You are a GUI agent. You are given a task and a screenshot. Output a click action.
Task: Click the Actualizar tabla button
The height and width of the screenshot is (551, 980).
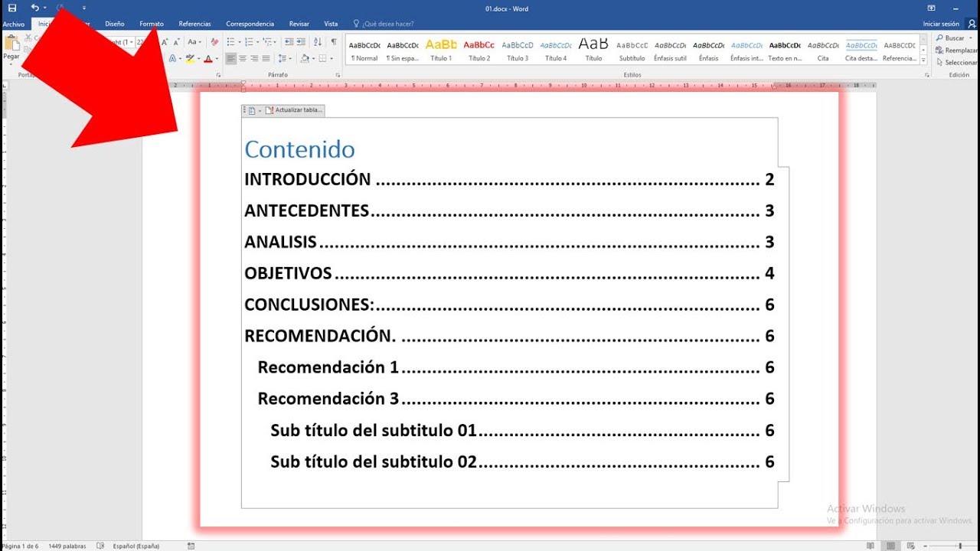[295, 110]
